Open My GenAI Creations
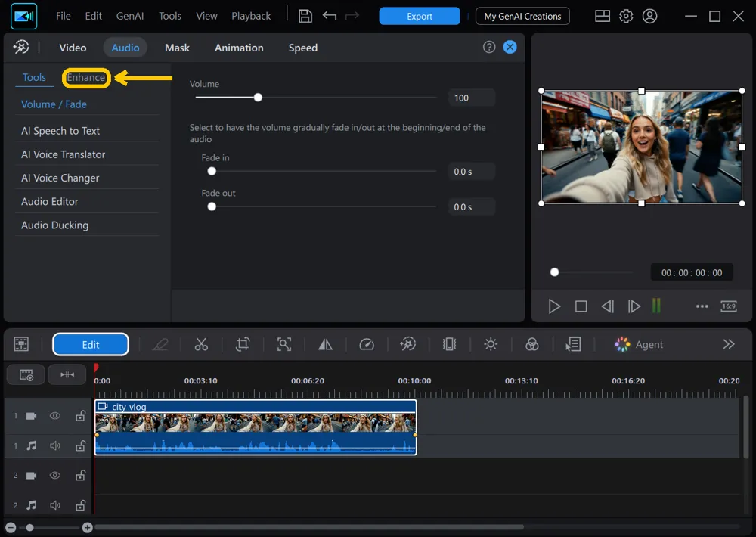This screenshot has width=756, height=537. click(x=522, y=16)
